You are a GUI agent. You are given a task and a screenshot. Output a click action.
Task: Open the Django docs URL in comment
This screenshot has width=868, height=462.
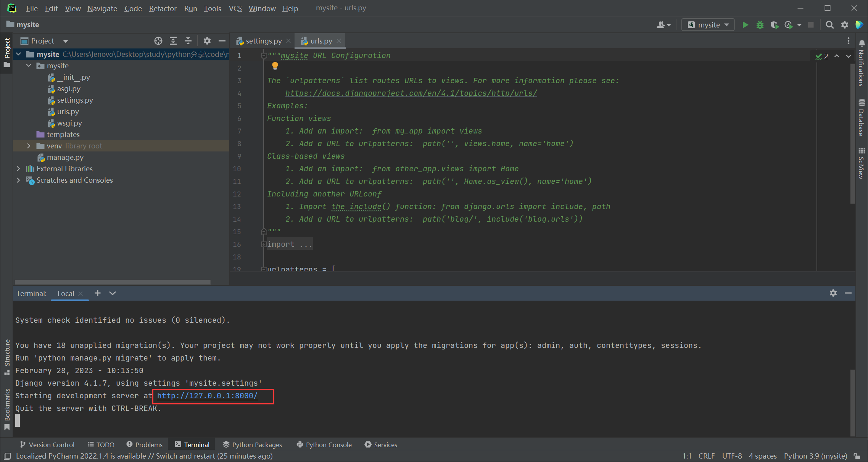pyautogui.click(x=411, y=93)
